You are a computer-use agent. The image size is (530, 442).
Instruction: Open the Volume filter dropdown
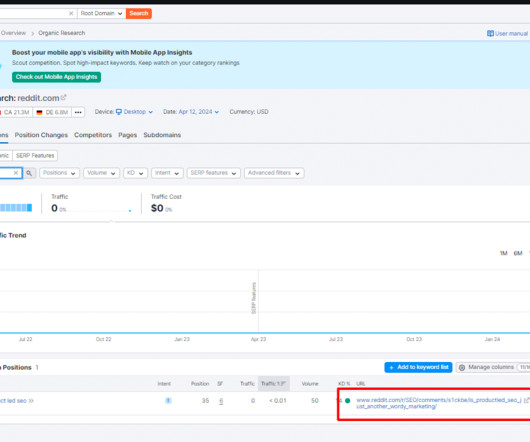point(101,173)
